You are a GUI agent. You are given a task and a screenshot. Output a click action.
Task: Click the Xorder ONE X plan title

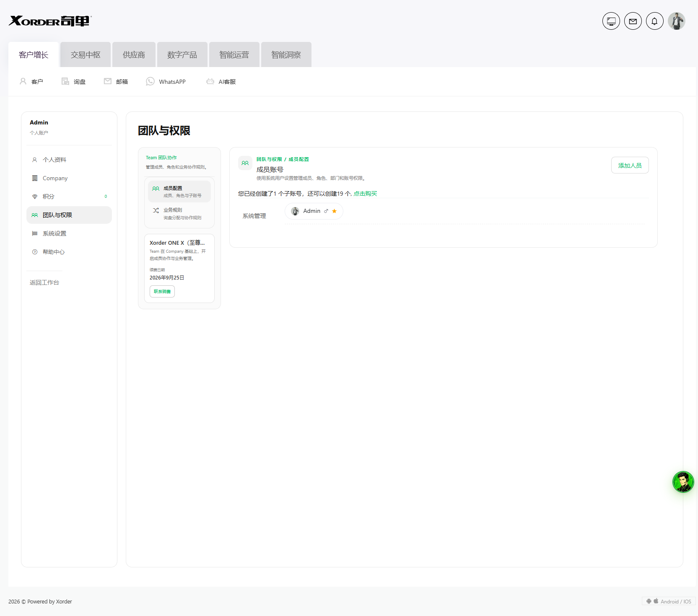(177, 243)
